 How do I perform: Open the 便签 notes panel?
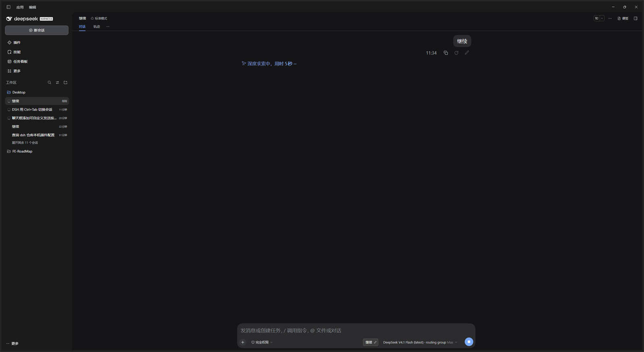tap(623, 19)
